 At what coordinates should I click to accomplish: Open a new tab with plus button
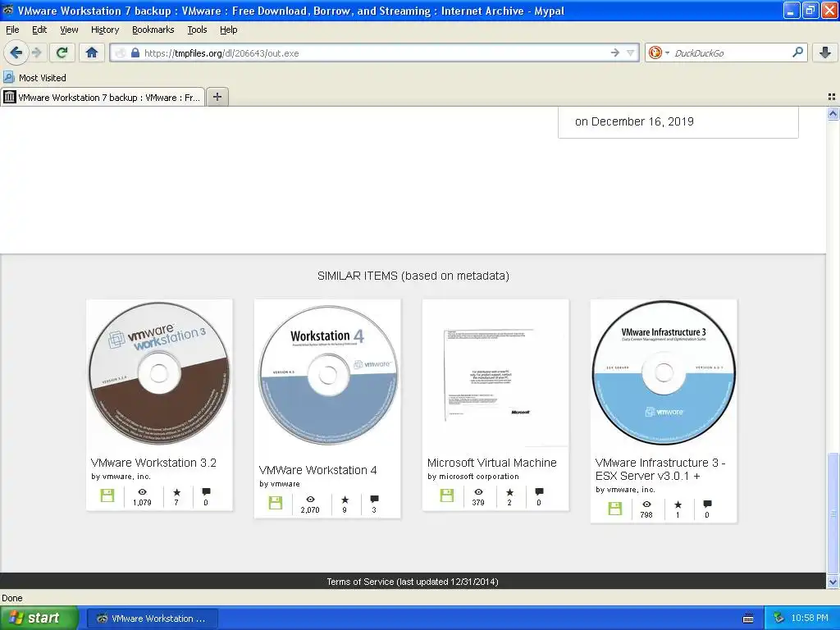click(217, 97)
